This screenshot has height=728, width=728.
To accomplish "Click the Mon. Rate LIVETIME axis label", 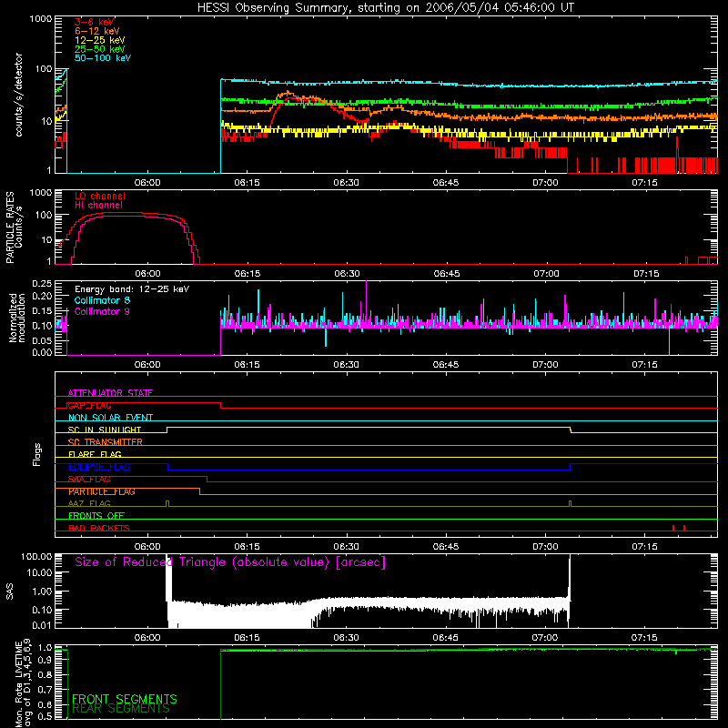I will click(23, 684).
